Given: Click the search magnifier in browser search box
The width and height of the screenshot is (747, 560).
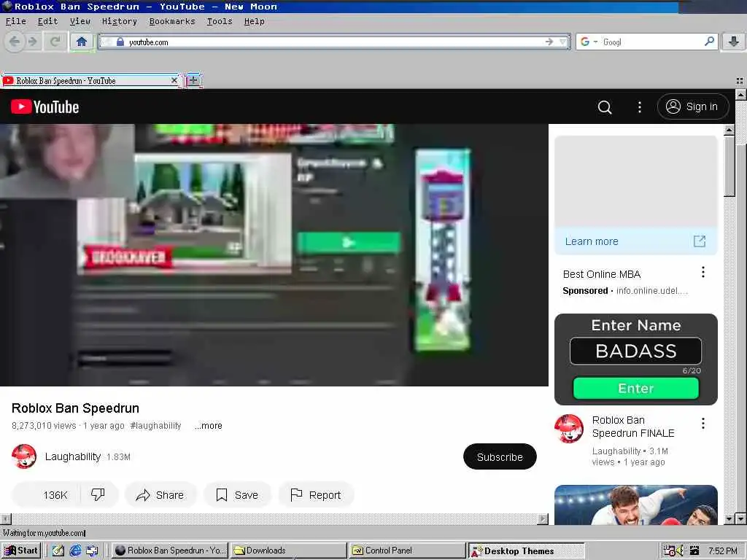Looking at the screenshot, I should coord(709,42).
